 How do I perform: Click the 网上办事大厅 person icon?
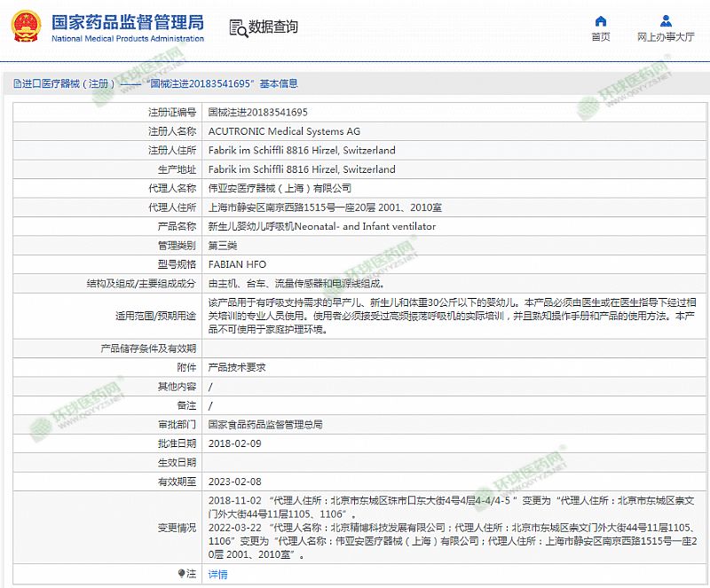click(666, 20)
